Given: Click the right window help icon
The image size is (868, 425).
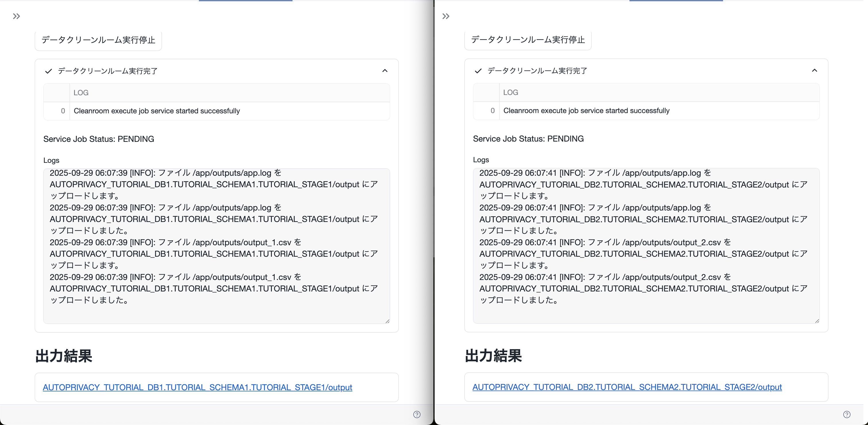Looking at the screenshot, I should [846, 414].
